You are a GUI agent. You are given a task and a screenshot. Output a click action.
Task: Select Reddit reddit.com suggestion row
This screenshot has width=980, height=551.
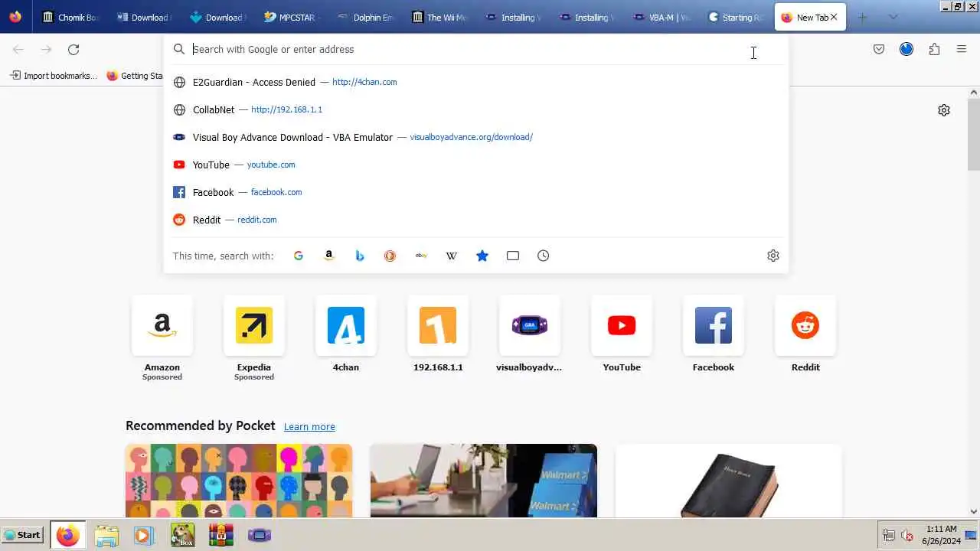click(475, 220)
